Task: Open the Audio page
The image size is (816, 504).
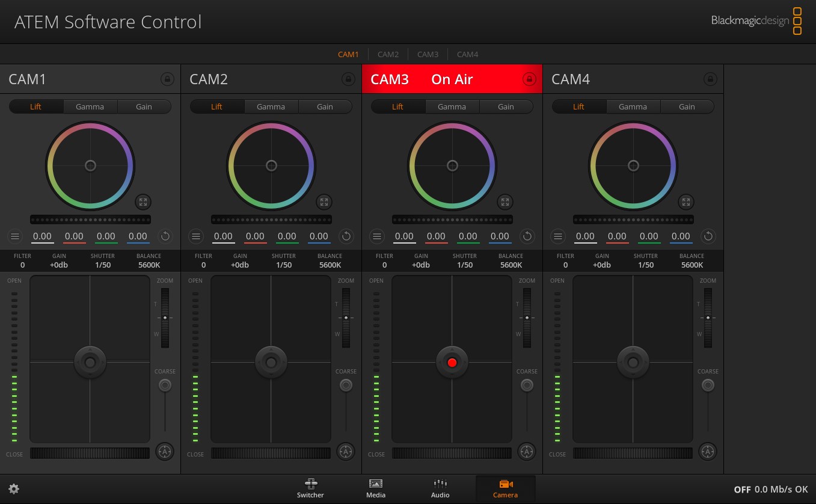Action: [440, 489]
